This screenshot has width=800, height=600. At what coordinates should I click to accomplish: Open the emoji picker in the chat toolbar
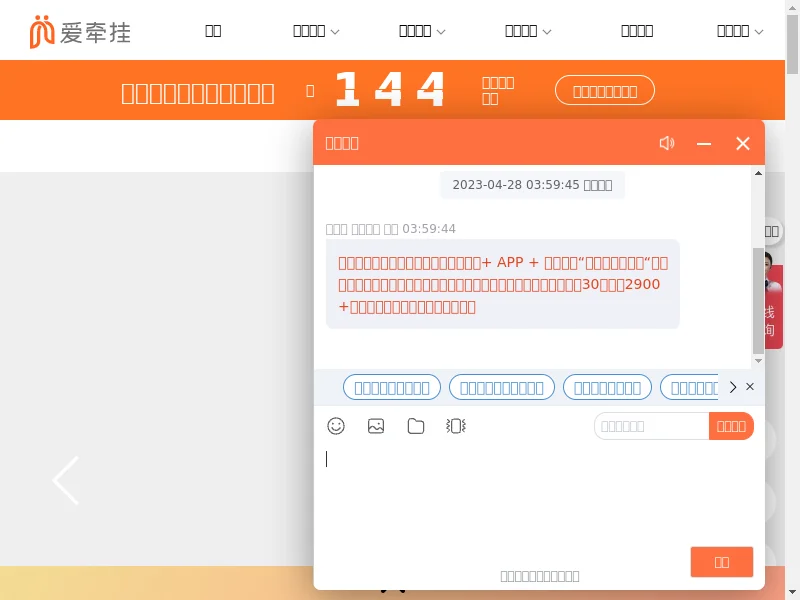point(336,426)
